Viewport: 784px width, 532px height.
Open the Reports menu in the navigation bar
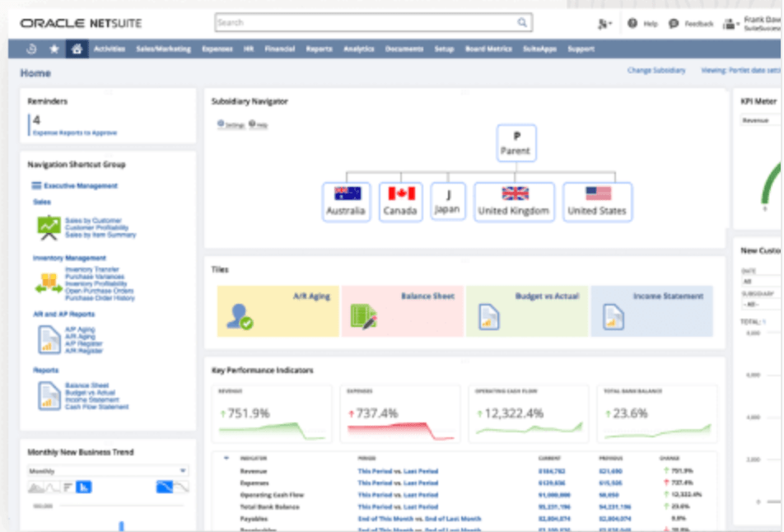(x=319, y=49)
